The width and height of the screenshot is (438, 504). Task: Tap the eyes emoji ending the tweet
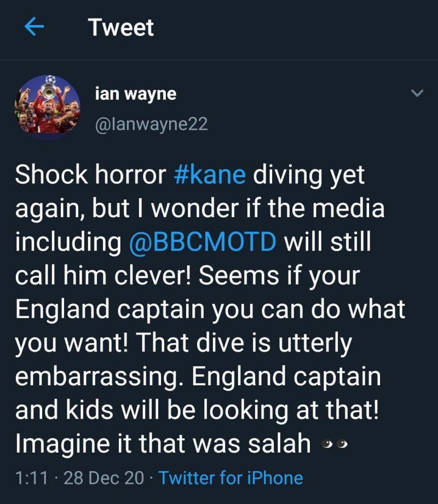click(335, 445)
